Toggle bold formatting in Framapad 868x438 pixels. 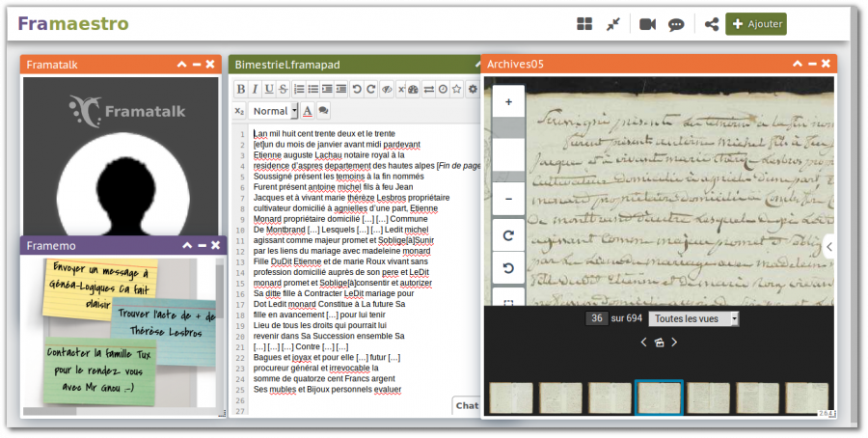[241, 89]
